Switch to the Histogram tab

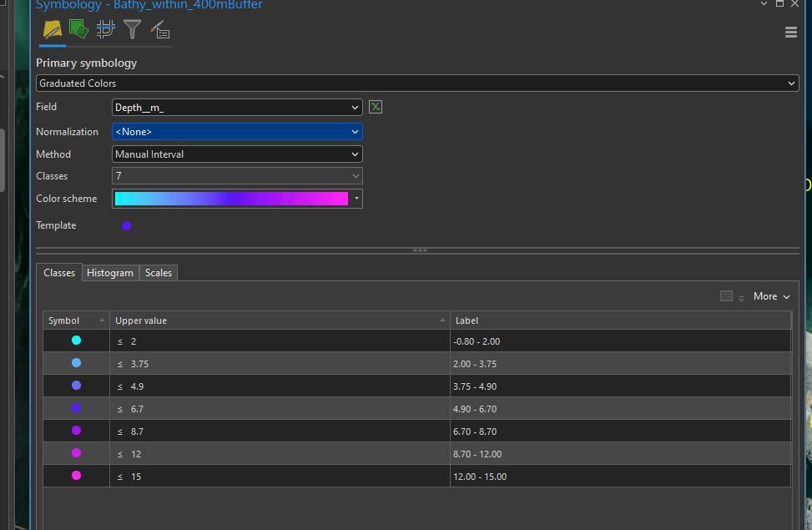tap(110, 273)
